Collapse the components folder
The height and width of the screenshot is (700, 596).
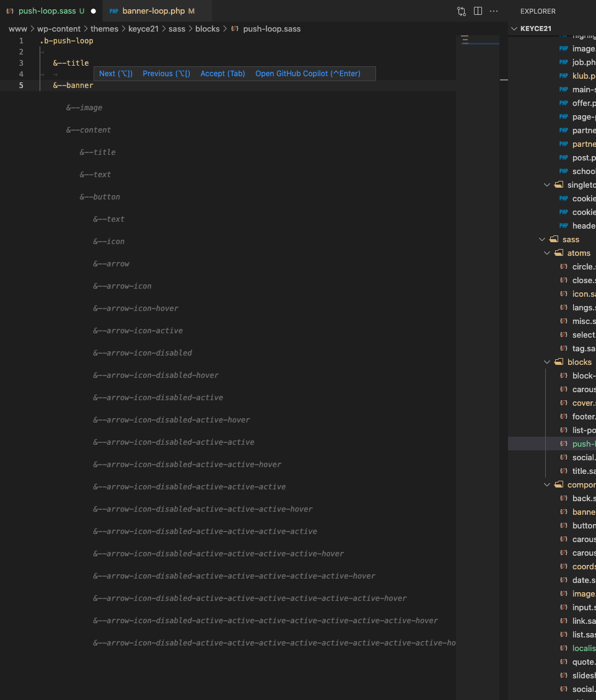point(546,484)
